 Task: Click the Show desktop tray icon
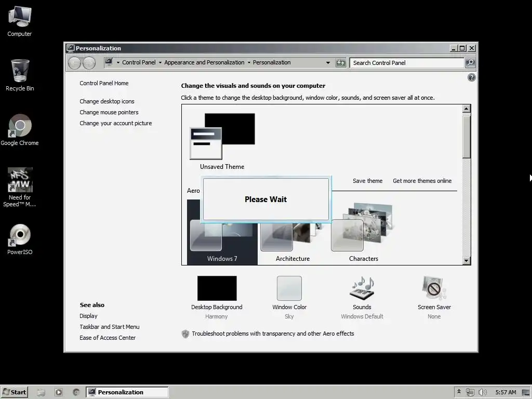tap(526, 393)
